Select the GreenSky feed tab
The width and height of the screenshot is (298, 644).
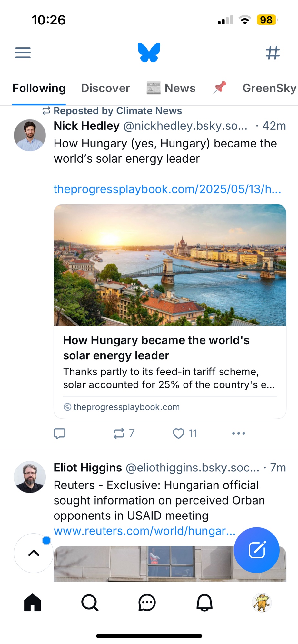[269, 88]
